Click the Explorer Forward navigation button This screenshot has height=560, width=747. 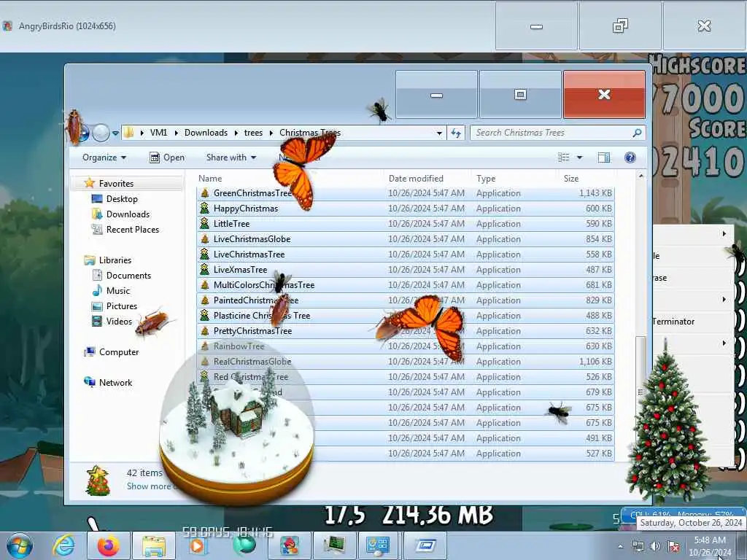(x=101, y=133)
